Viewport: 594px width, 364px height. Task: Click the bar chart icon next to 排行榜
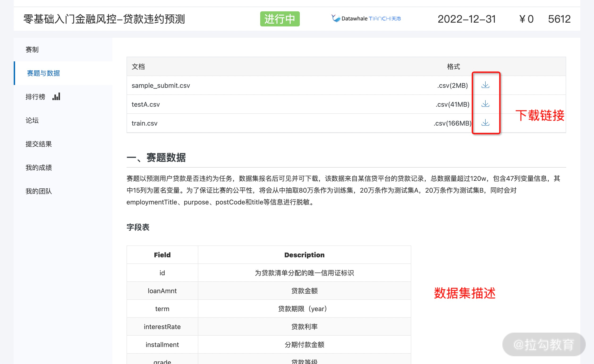[56, 96]
